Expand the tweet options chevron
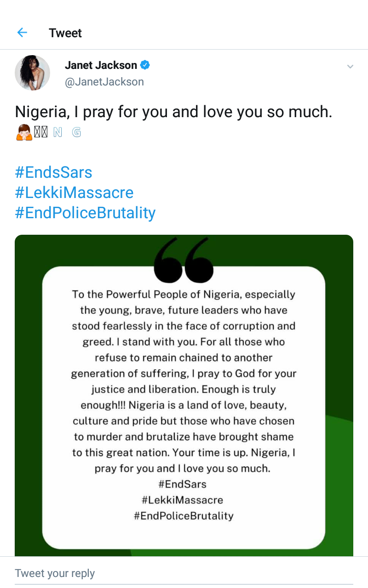 (350, 67)
